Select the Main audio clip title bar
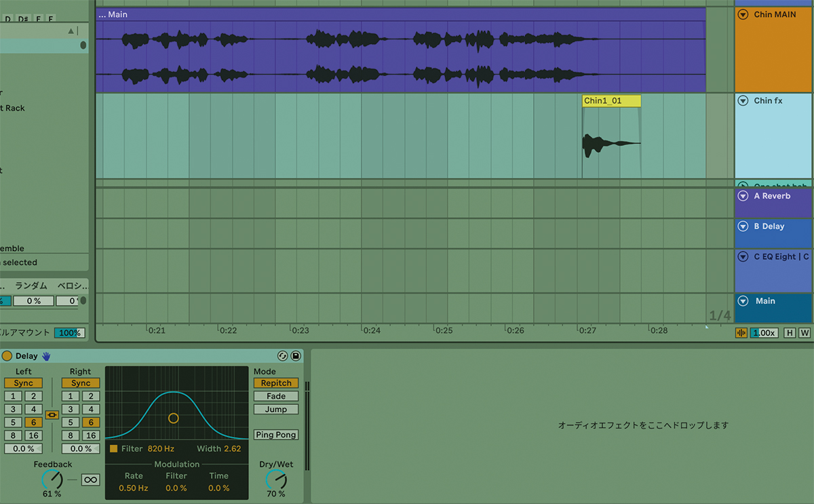This screenshot has width=814, height=504. pos(400,14)
